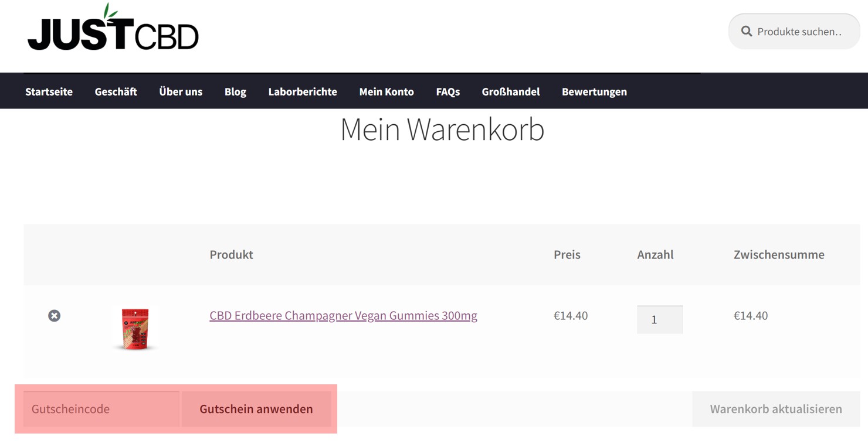Focus the Produkte suchen search field
This screenshot has height=447, width=868.
[x=794, y=31]
